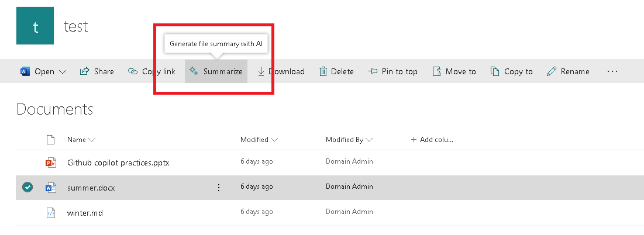Click the Delete trash icon
The image size is (644, 235).
click(323, 72)
